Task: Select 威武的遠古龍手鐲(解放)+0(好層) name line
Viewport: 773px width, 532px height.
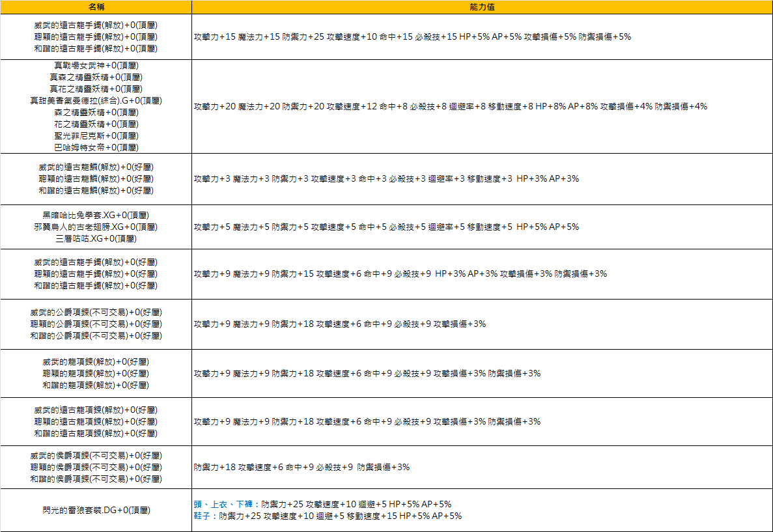Action: [96, 262]
